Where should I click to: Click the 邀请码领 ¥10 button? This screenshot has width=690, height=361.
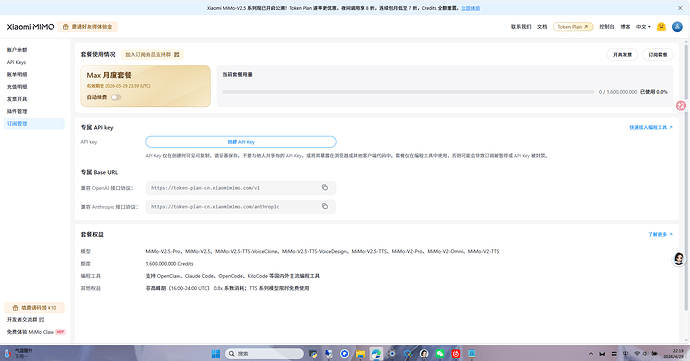coord(34,308)
